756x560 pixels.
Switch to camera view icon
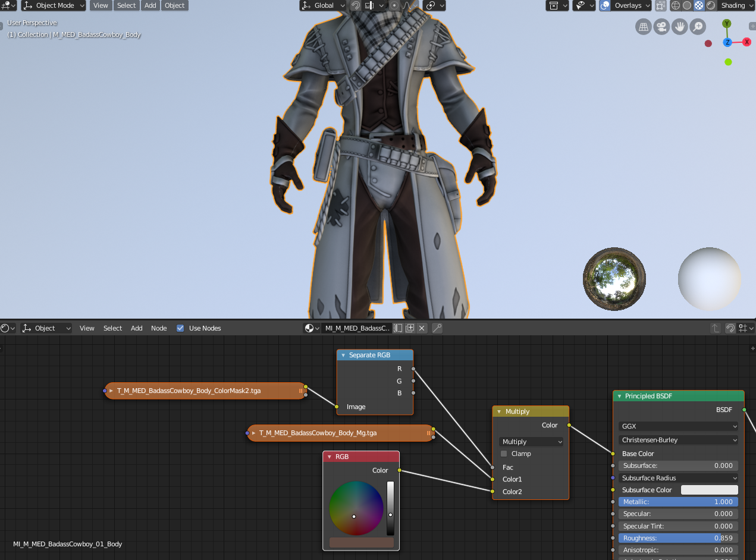(661, 27)
